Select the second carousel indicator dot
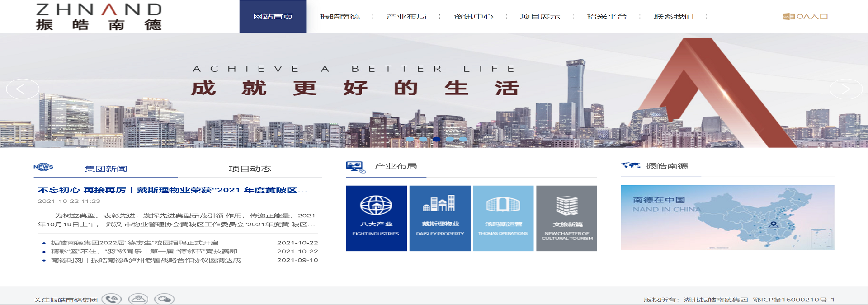 click(423, 139)
